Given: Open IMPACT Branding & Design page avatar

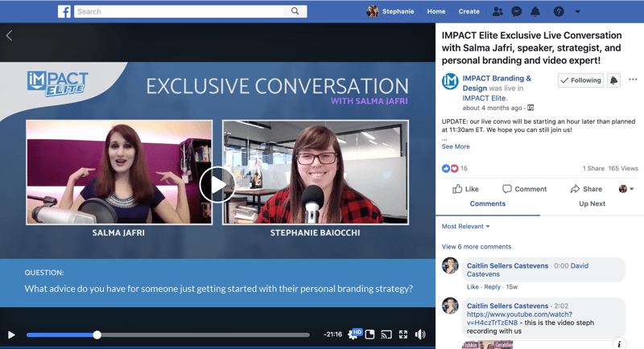Looking at the screenshot, I should (x=450, y=81).
